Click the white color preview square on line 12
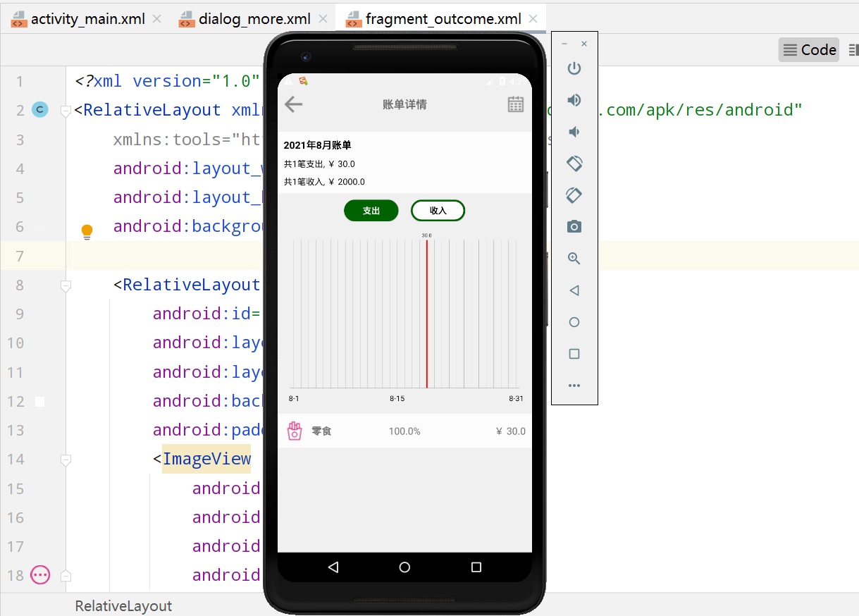 (40, 401)
